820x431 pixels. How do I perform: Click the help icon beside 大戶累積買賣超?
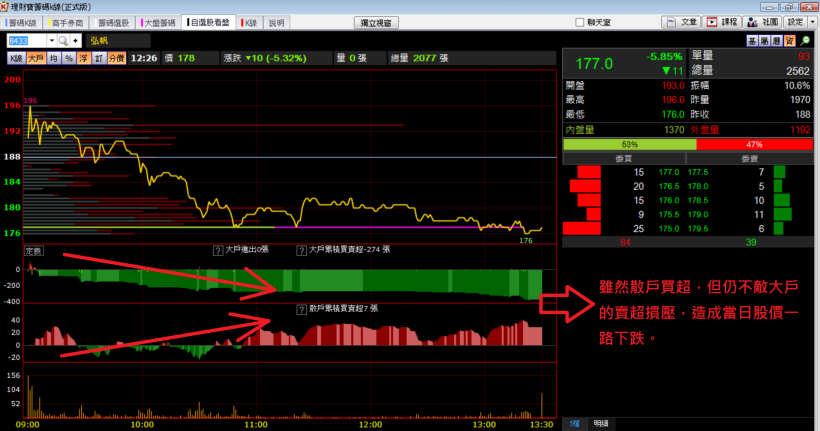302,251
